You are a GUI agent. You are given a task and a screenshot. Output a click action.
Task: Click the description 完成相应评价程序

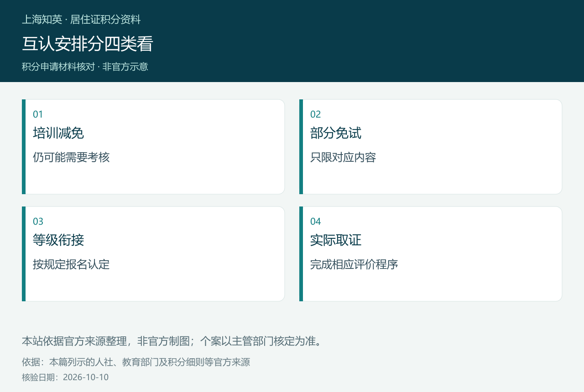click(x=354, y=264)
